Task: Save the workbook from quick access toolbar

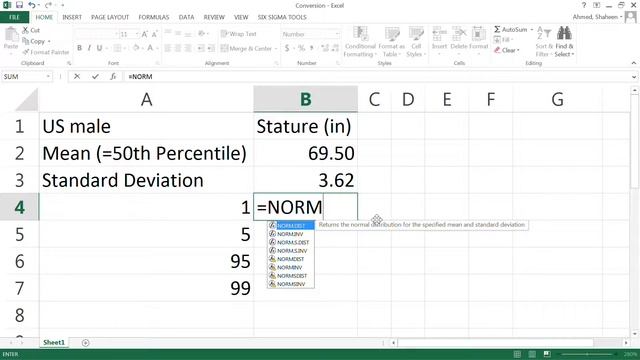Action: 19,5
